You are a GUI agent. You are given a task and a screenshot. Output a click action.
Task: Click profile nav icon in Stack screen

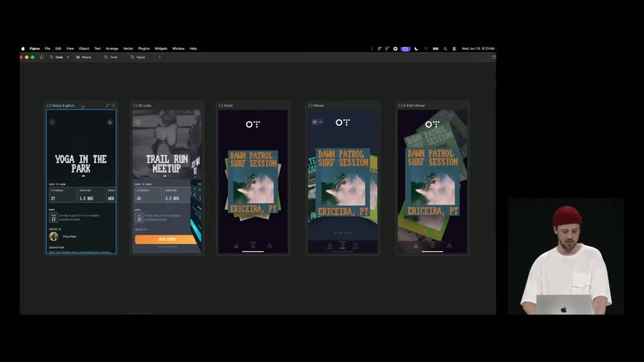click(x=270, y=246)
